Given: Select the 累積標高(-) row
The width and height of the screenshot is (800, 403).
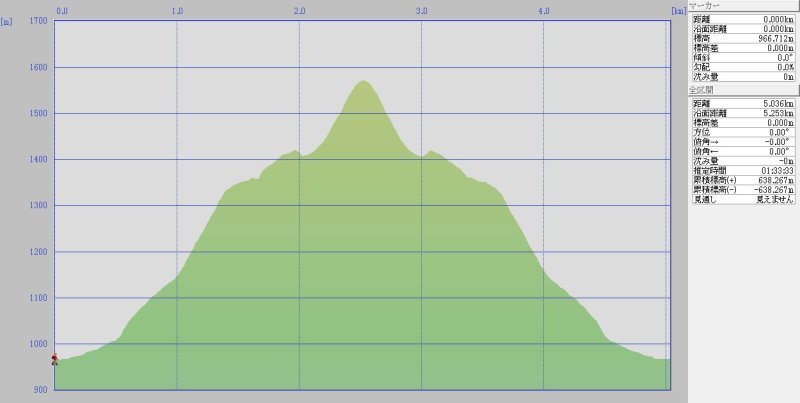Looking at the screenshot, I should pyautogui.click(x=744, y=190).
